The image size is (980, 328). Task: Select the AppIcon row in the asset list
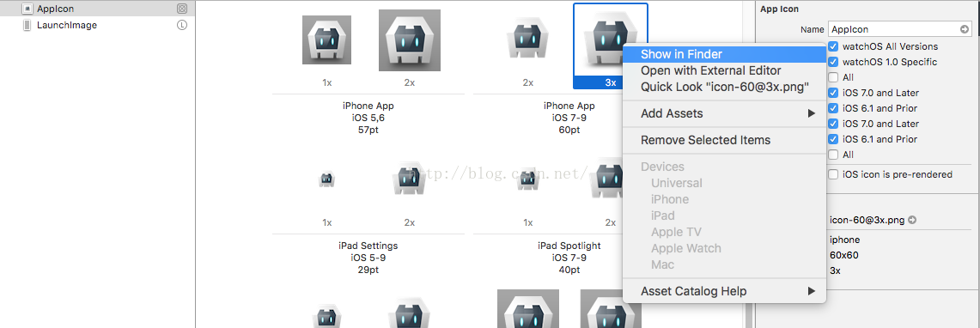click(x=98, y=9)
